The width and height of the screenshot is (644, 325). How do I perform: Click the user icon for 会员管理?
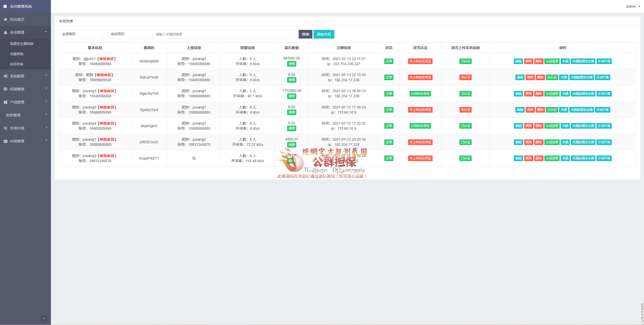[x=5, y=32]
